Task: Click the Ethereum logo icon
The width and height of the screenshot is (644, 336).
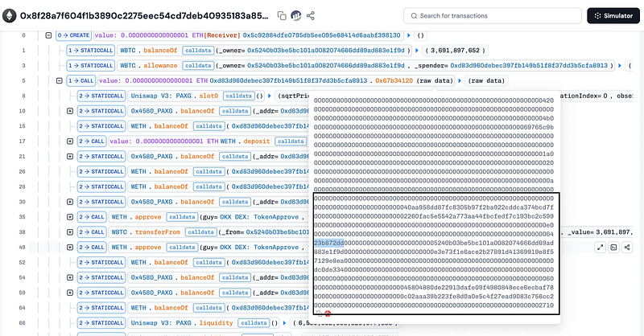Action: pos(9,15)
